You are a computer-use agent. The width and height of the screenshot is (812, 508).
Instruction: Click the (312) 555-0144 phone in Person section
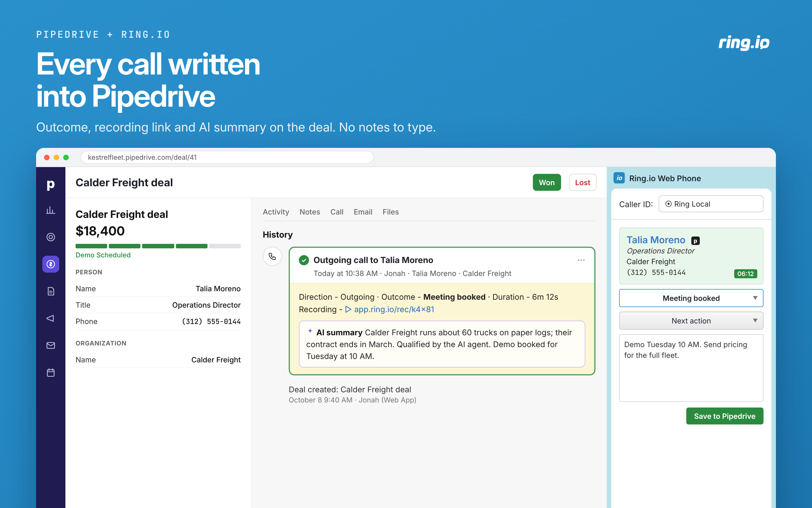[x=211, y=321]
